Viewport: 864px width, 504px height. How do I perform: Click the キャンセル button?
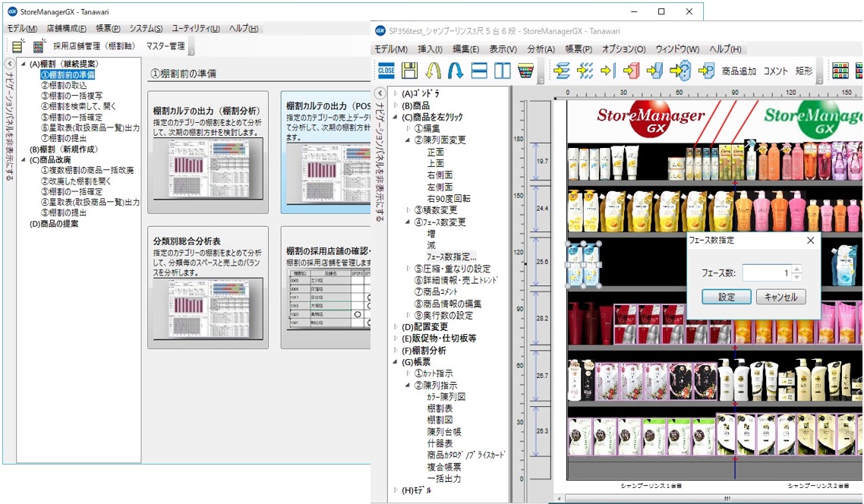780,297
